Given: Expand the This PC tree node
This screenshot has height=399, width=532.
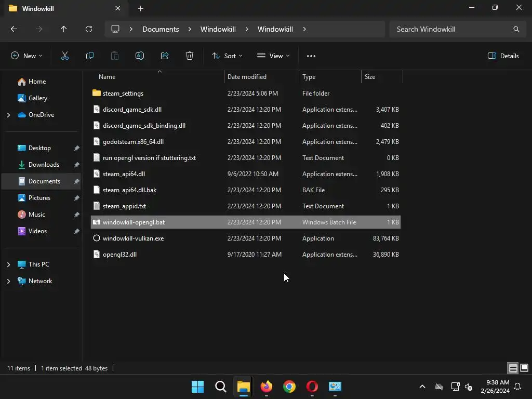Looking at the screenshot, I should coord(8,264).
